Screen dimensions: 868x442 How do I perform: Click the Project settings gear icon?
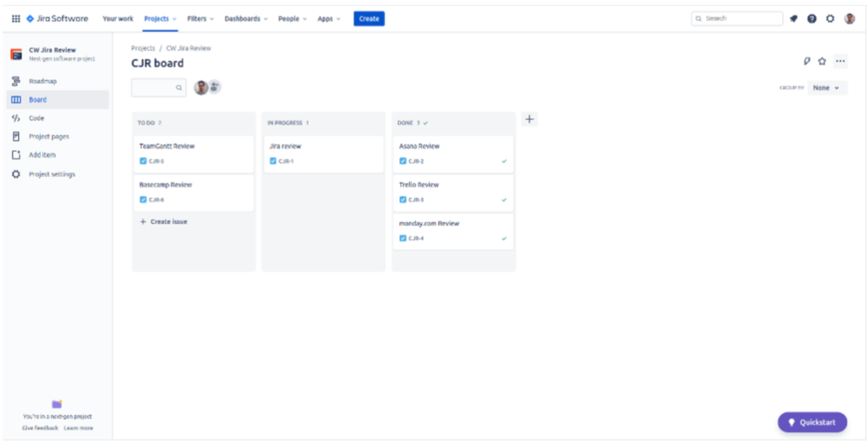16,174
